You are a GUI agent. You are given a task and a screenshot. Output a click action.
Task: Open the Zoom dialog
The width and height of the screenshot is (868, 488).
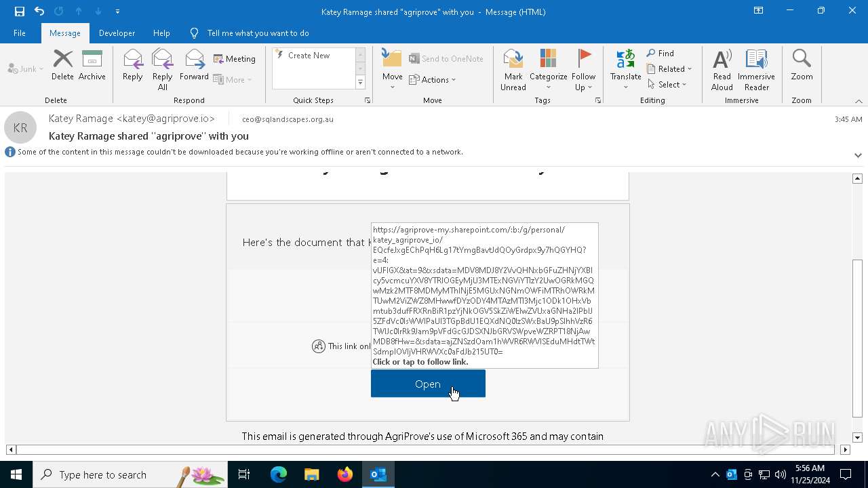click(x=802, y=65)
